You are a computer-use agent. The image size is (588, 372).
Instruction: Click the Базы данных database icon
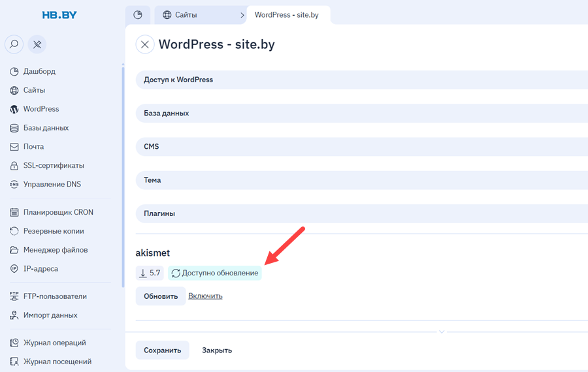(x=14, y=128)
